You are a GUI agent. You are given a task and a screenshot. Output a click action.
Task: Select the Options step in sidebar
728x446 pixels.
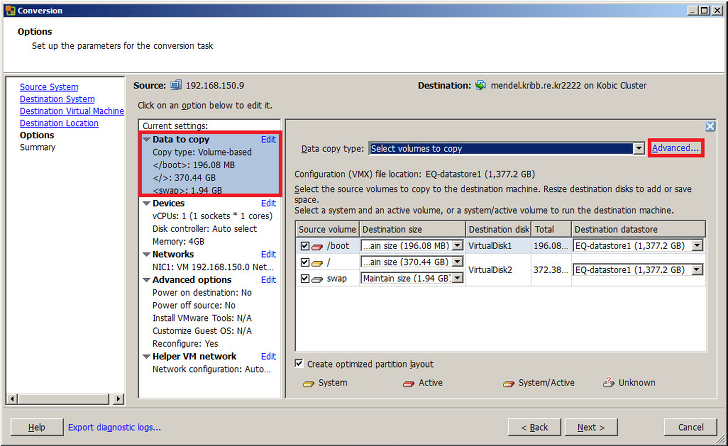(x=37, y=135)
